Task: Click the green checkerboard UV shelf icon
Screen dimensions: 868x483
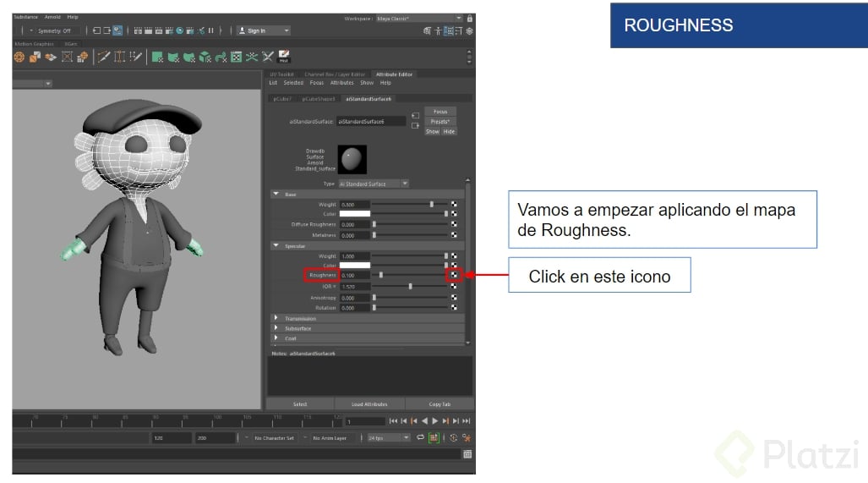Action: (x=237, y=57)
